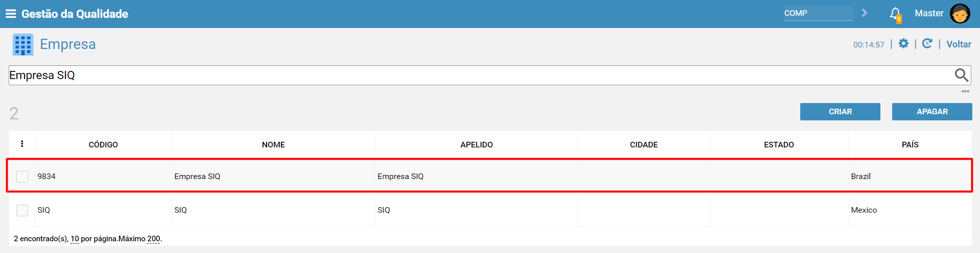Image resolution: width=980 pixels, height=253 pixels.
Task: Open the three-dot search options below magnifier
Action: pyautogui.click(x=965, y=91)
